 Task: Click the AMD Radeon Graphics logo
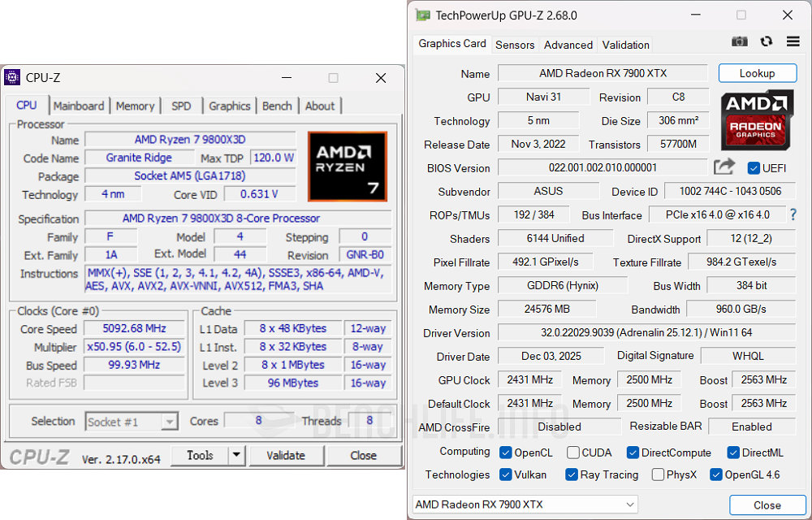[758, 121]
